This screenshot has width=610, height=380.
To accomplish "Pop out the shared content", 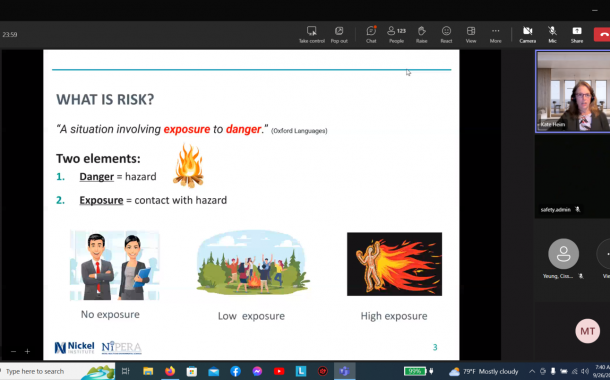I will pyautogui.click(x=339, y=34).
